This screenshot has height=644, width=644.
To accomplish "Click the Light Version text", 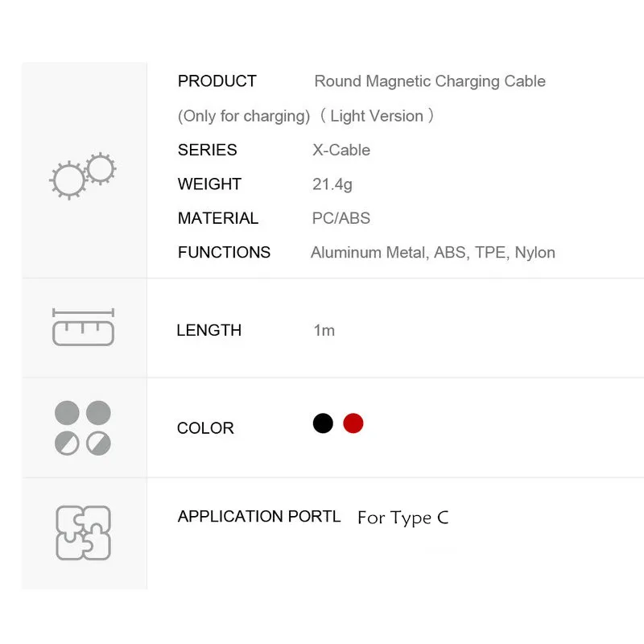I will coord(377,116).
